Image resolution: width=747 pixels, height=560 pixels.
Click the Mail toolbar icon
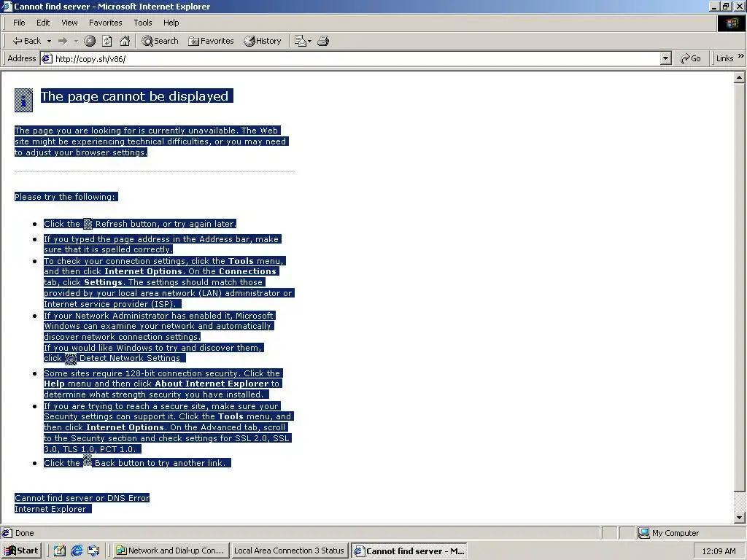[303, 41]
